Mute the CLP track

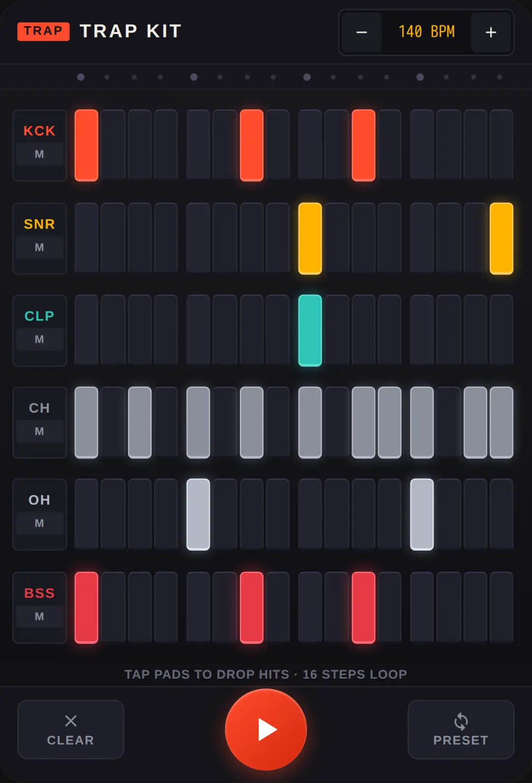[x=39, y=339]
